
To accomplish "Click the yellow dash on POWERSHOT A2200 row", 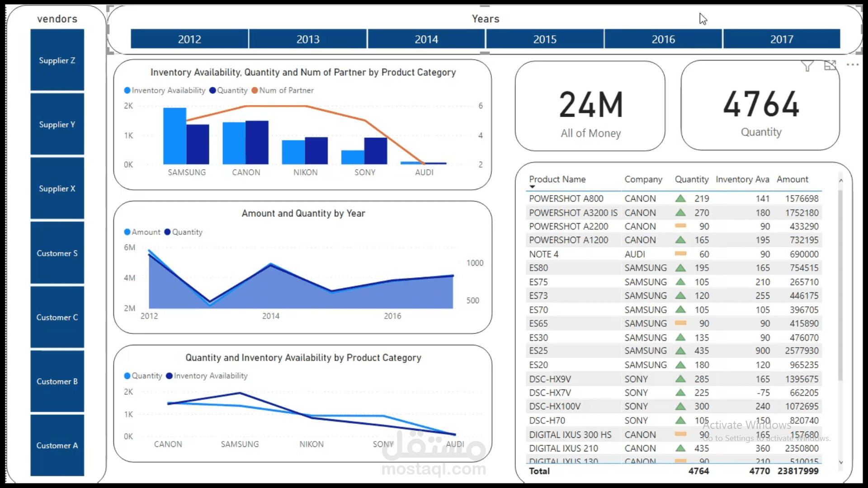I will 679,226.
